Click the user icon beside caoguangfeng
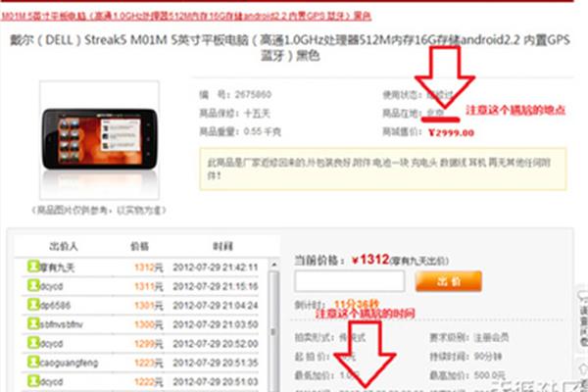Viewport: 588px width, 392px height. [33, 362]
